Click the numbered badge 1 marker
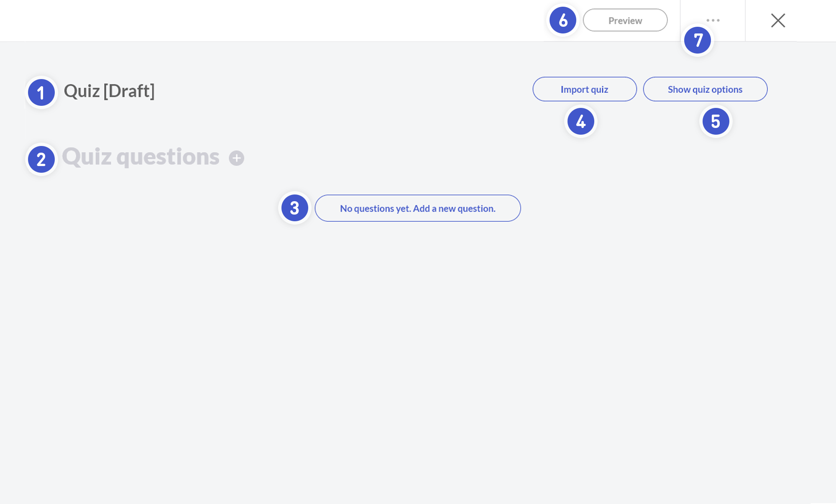This screenshot has width=836, height=504. pyautogui.click(x=41, y=92)
